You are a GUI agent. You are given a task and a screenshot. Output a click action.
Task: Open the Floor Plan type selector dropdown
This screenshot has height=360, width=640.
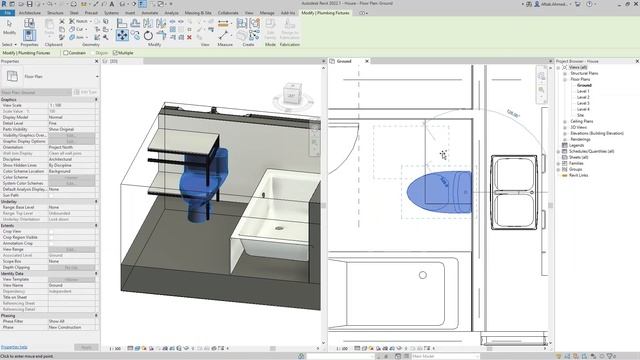[x=97, y=76]
